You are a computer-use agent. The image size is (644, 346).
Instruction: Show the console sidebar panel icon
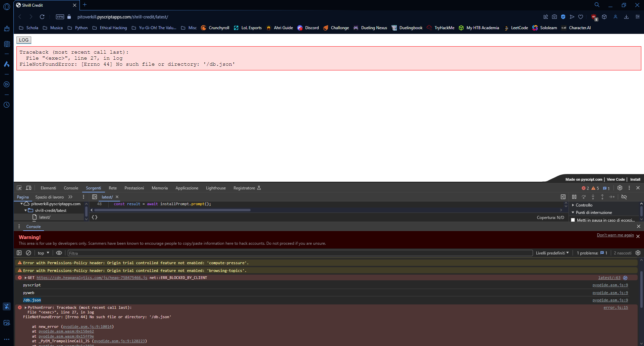point(19,253)
